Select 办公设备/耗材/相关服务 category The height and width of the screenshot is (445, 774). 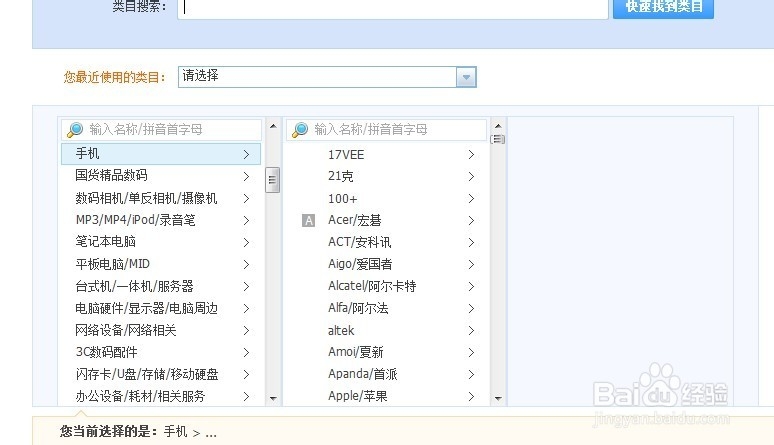[161, 396]
